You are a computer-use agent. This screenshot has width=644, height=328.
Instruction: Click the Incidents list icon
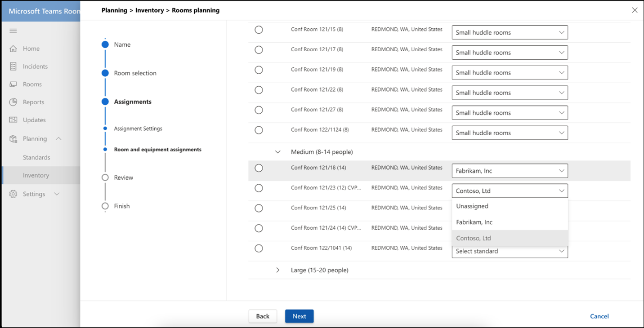[13, 66]
